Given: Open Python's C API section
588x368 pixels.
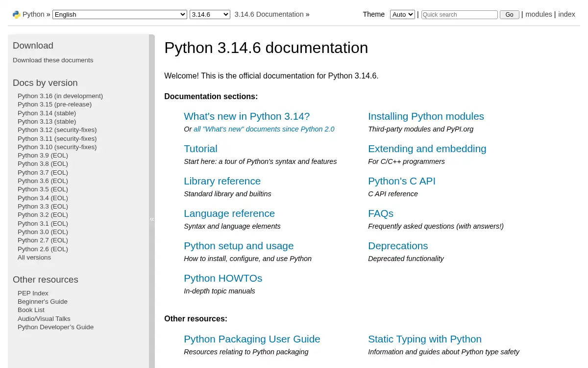Looking at the screenshot, I should click(402, 181).
